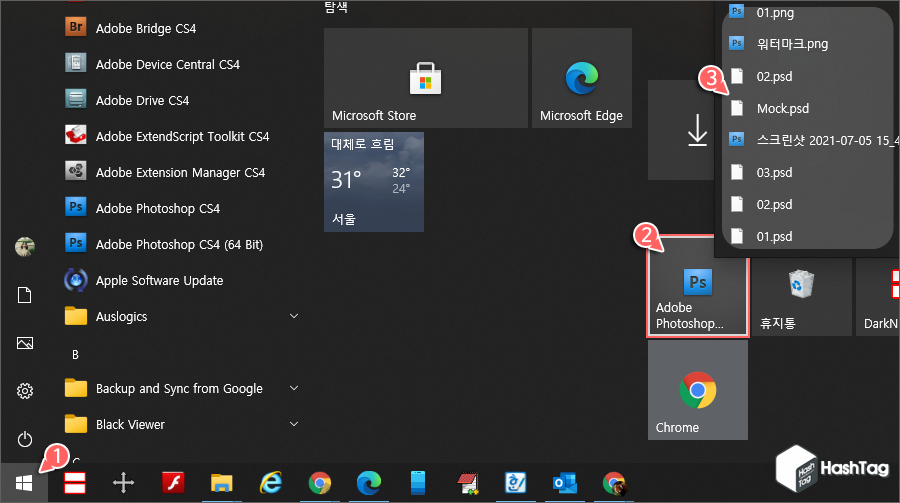Open the red calendar notepad taskbar icon
The image size is (900, 503).
pos(468,483)
